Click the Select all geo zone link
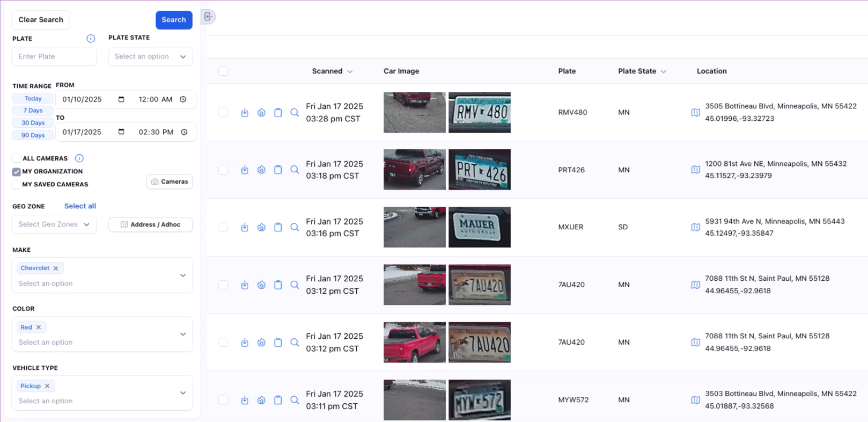Image resolution: width=868 pixels, height=422 pixels. (80, 206)
